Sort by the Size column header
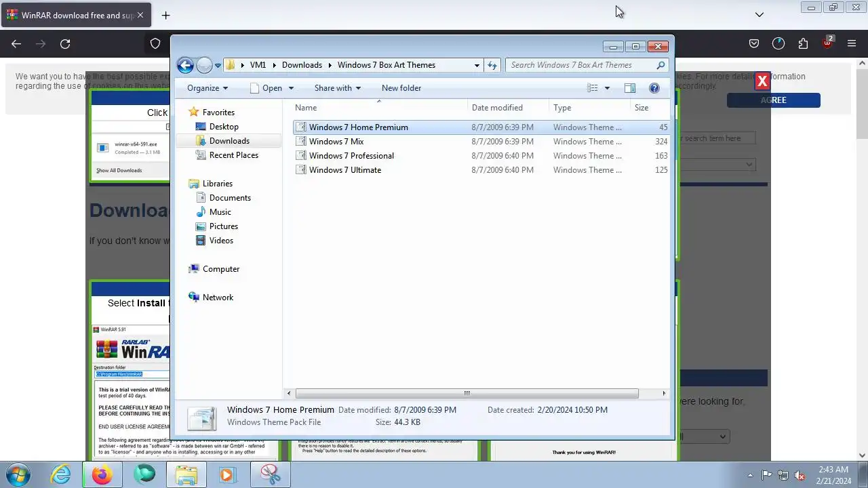Screen dimensions: 868x488 650,108
